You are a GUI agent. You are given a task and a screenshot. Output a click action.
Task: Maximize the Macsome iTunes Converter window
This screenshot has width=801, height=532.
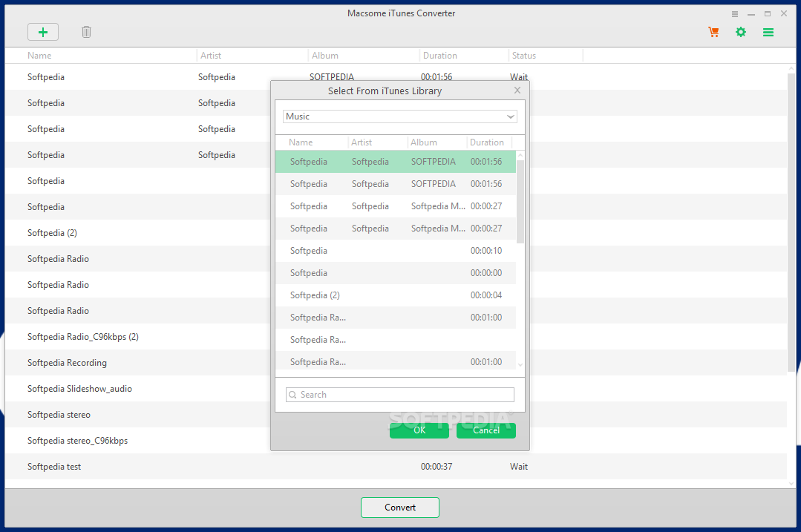tap(768, 14)
